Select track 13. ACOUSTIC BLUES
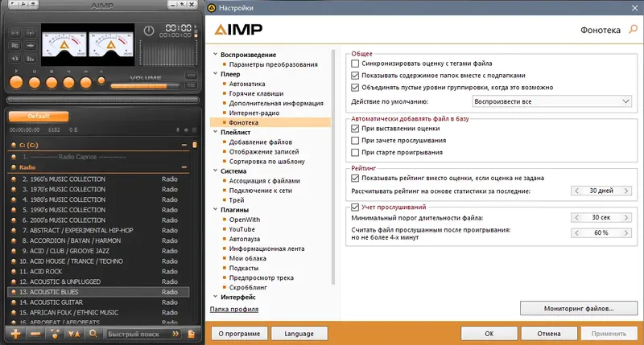 (98, 292)
